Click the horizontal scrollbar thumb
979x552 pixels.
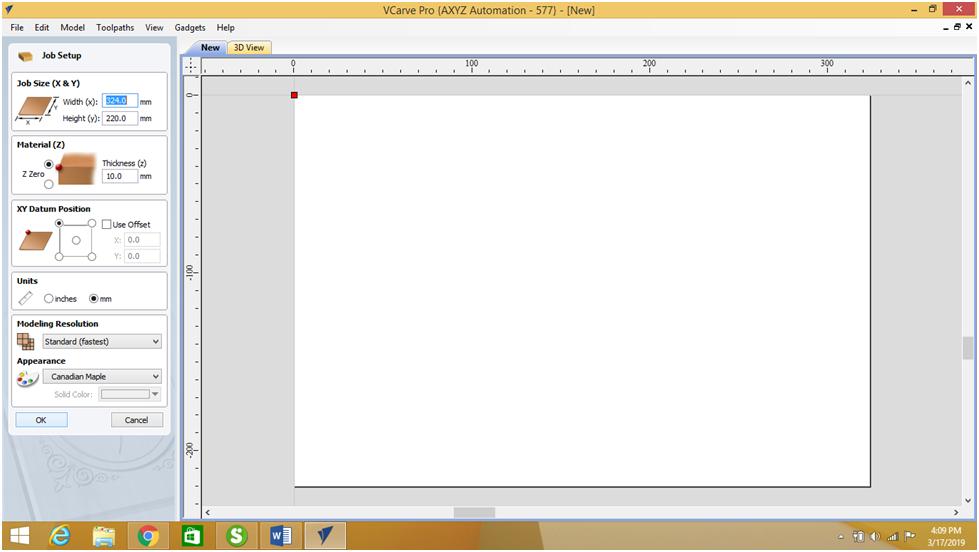click(475, 512)
